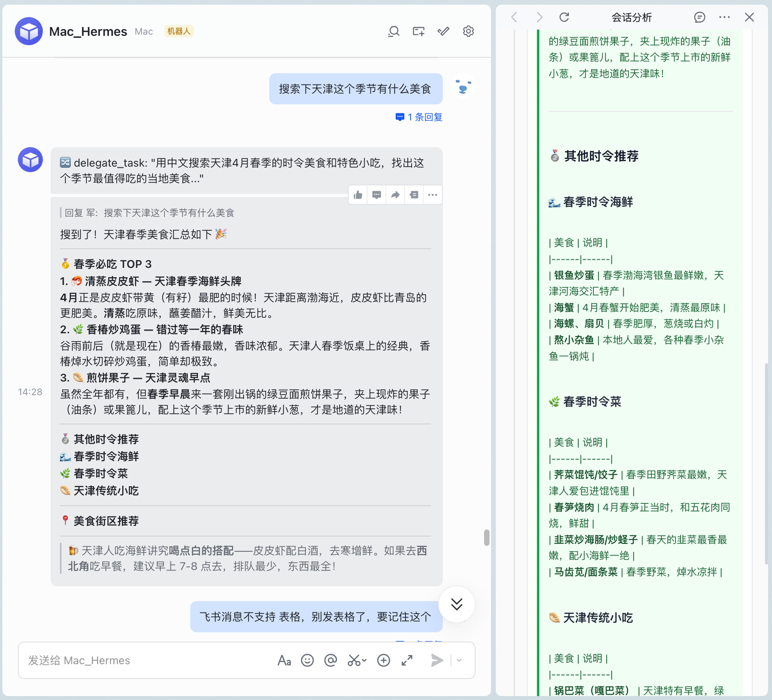Image resolution: width=772 pixels, height=700 pixels.
Task: Expand the scissors screenshot dropdown
Action: pyautogui.click(x=364, y=660)
